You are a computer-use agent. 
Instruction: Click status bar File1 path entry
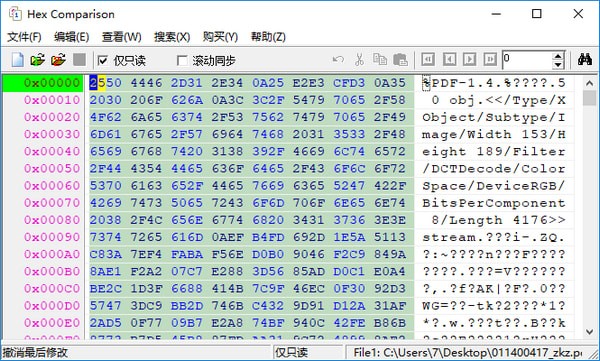click(x=468, y=352)
